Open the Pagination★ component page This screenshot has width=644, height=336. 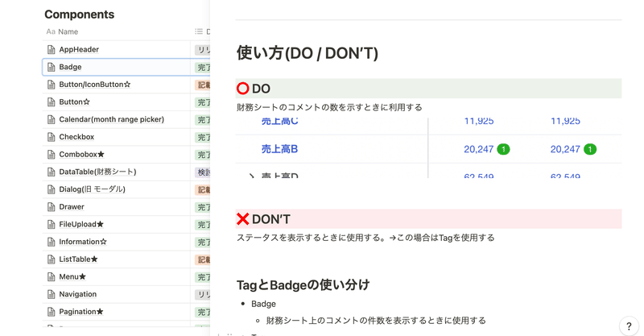click(x=81, y=311)
